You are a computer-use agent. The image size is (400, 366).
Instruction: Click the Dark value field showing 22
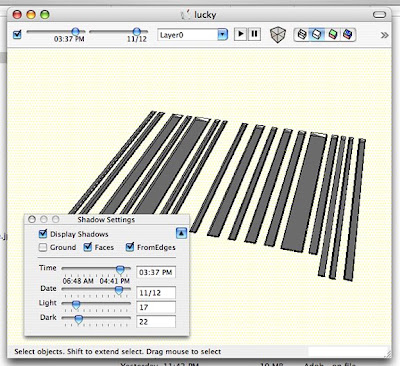click(x=156, y=322)
